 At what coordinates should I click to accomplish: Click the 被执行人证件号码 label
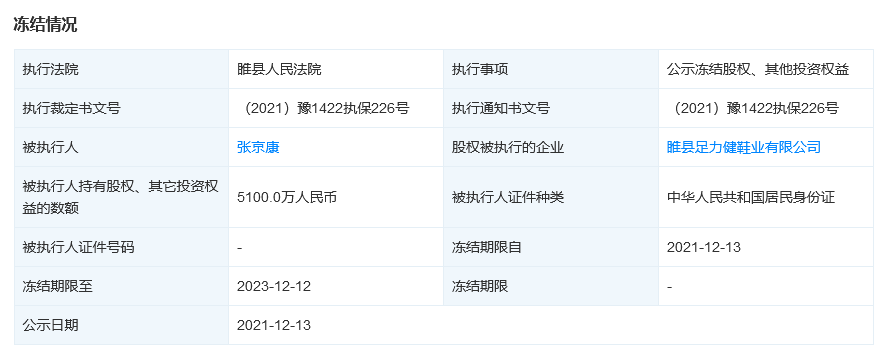79,247
